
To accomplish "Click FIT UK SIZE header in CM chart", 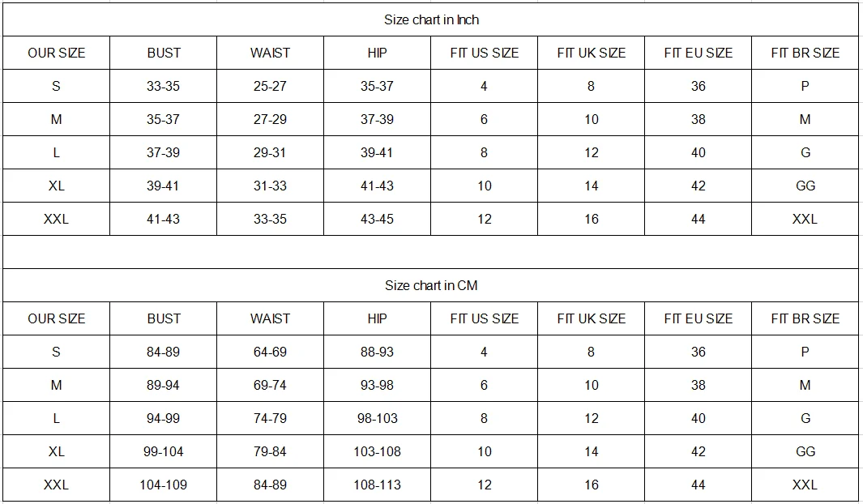I will pos(591,318).
